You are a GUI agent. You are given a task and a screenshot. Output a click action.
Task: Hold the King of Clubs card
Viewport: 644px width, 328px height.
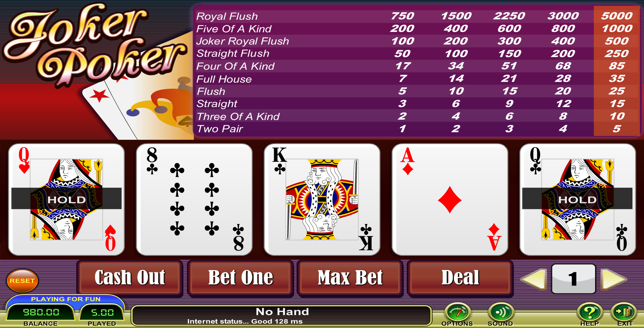(x=322, y=200)
